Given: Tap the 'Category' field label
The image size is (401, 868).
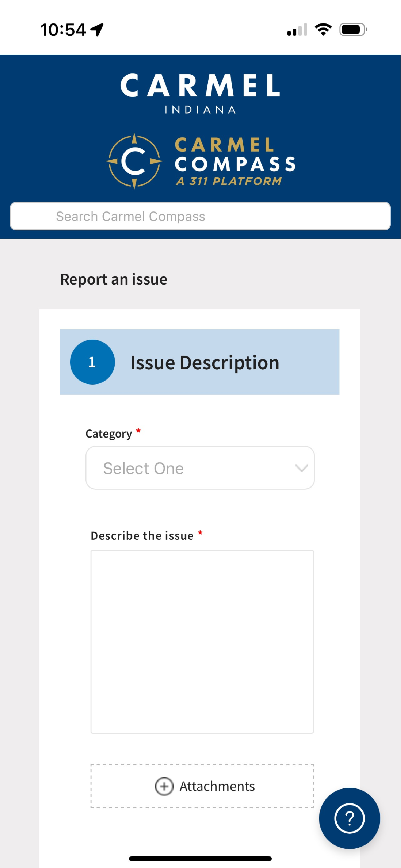Looking at the screenshot, I should coord(109,434).
